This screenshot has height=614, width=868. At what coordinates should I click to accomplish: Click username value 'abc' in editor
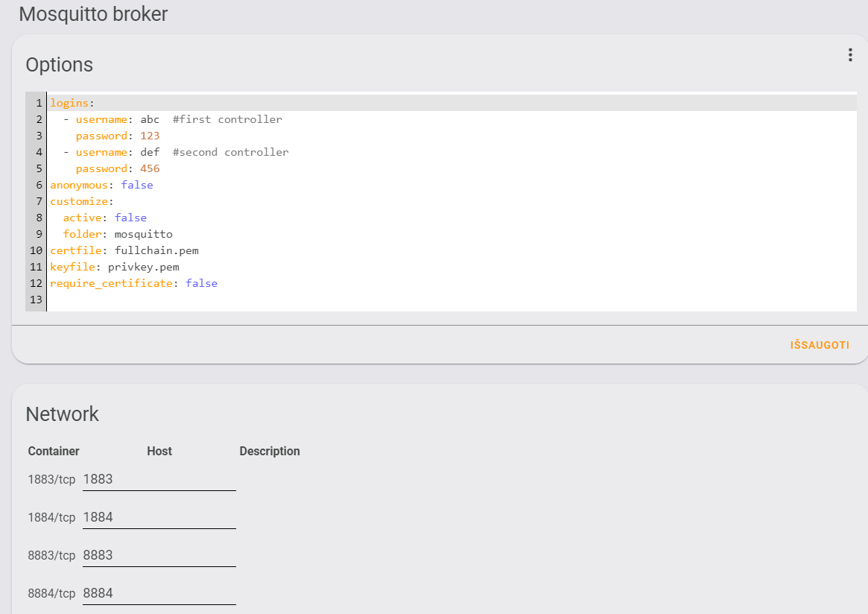click(150, 119)
